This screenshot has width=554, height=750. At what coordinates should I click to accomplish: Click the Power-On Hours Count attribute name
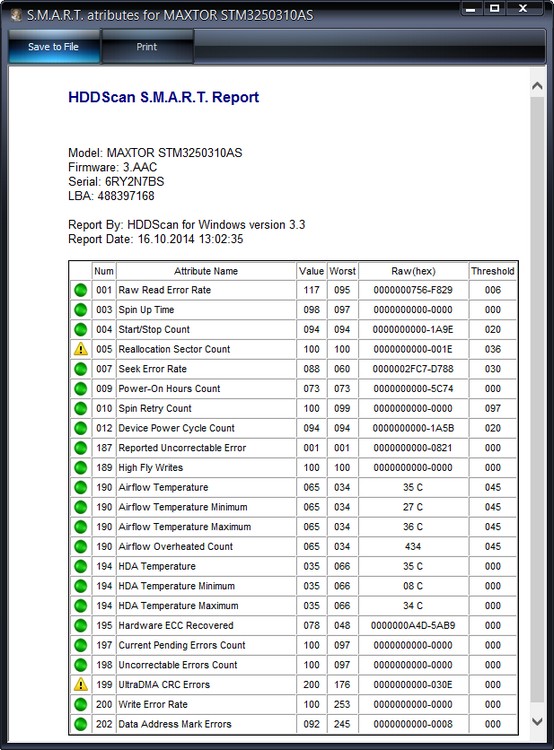169,388
